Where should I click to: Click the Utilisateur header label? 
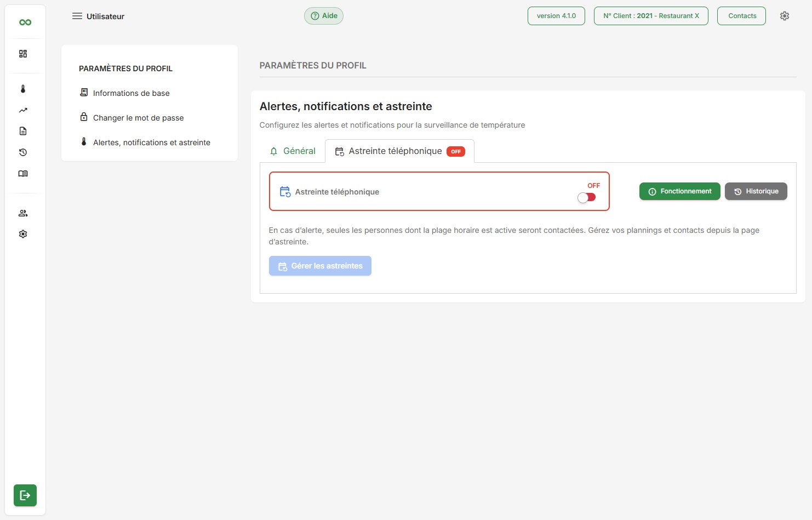click(106, 16)
